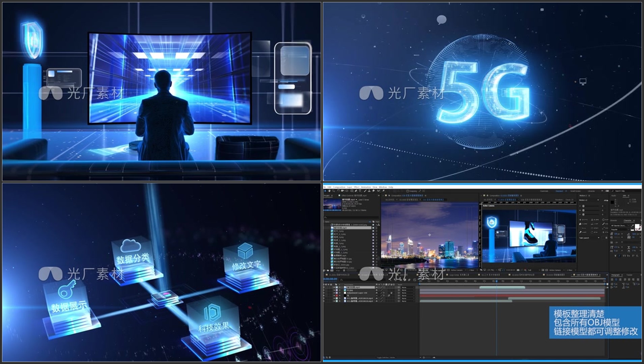Open the Composition menu
The height and width of the screenshot is (364, 644).
click(x=339, y=187)
